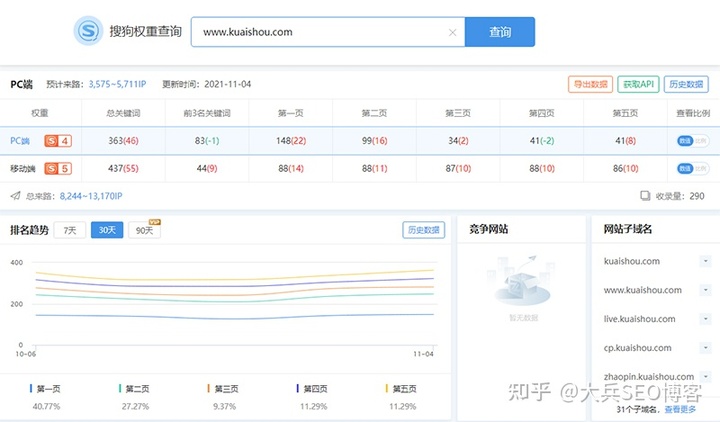
Task: Click the live.kuaishou.com subdomain entry
Action: pyautogui.click(x=639, y=319)
